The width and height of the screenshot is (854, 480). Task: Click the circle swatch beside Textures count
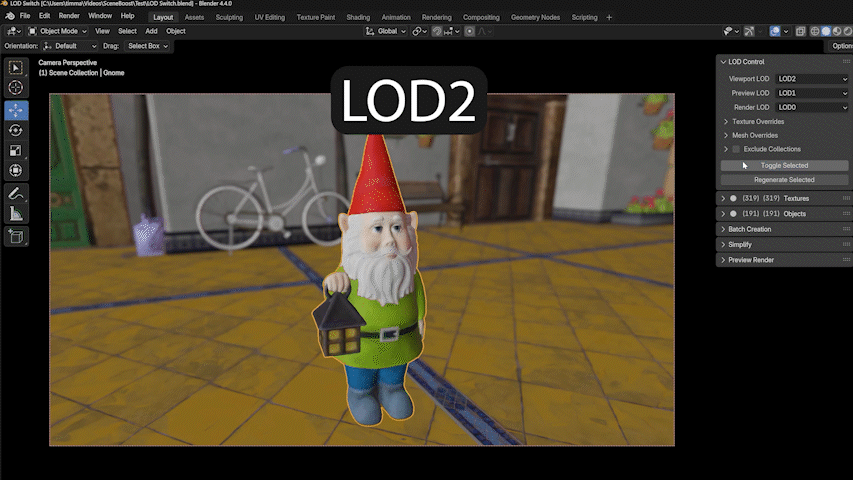pyautogui.click(x=733, y=198)
